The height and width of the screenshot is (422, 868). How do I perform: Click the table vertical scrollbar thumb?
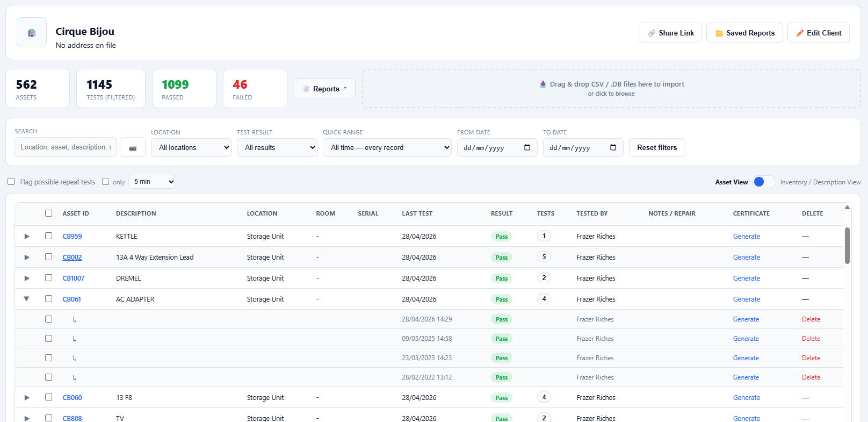point(847,246)
